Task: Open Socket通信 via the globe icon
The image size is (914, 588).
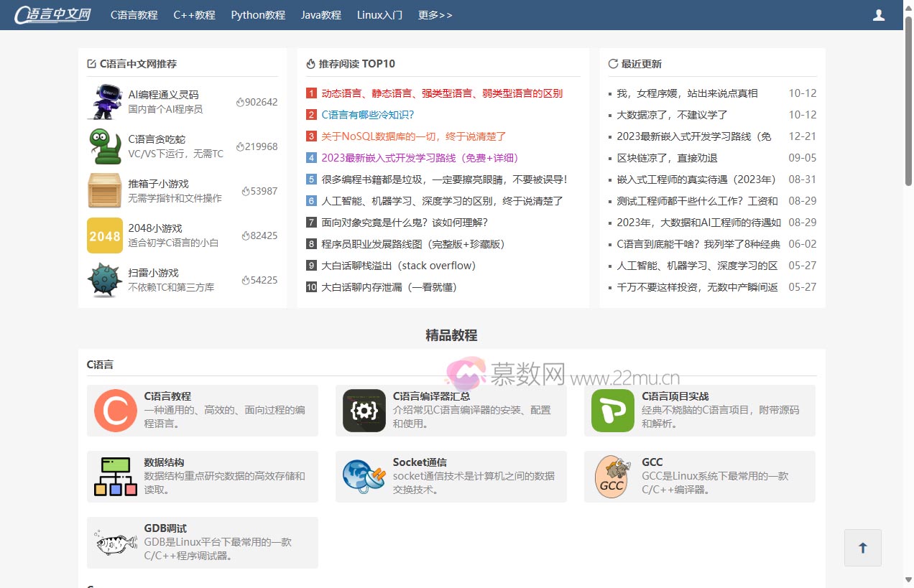Action: pos(364,476)
